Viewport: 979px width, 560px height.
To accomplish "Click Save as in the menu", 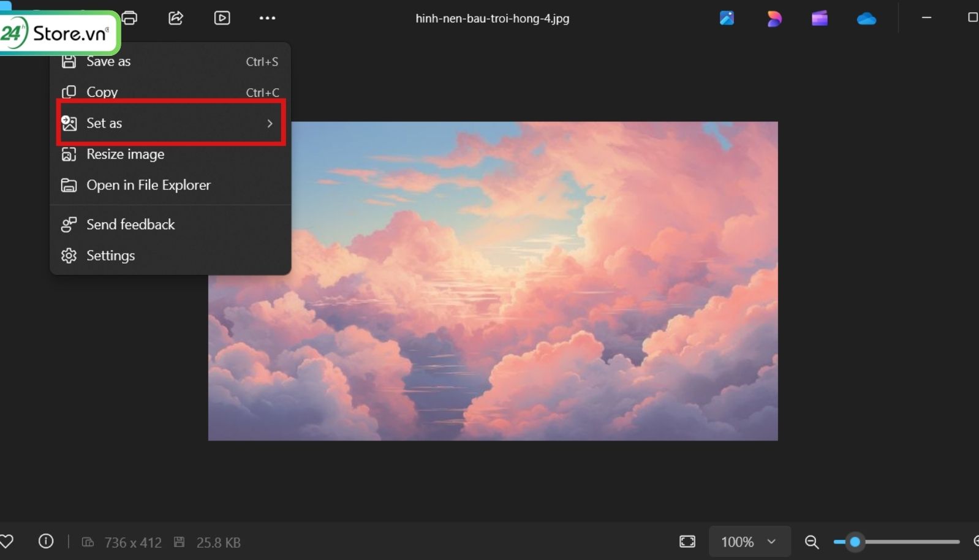I will (x=108, y=62).
